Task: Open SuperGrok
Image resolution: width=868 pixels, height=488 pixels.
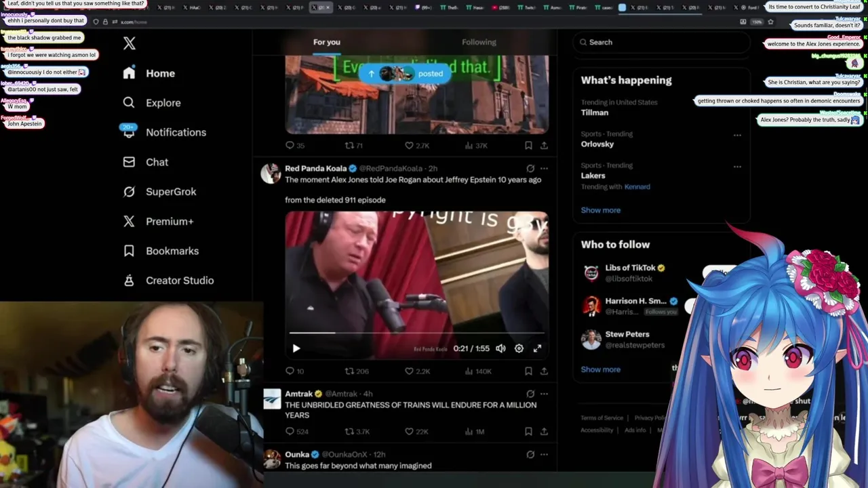Action: tap(159, 192)
